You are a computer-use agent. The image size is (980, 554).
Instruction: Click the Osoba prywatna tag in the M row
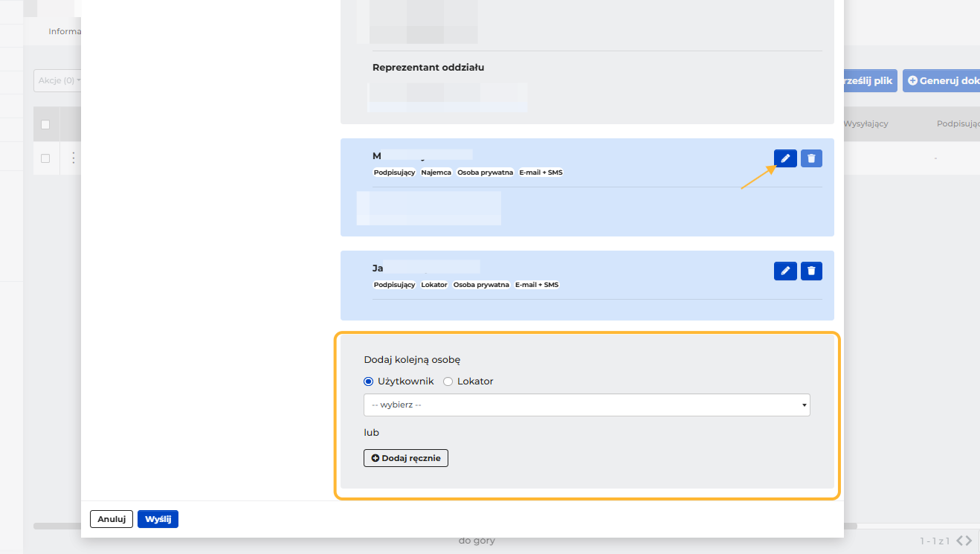[x=486, y=173]
